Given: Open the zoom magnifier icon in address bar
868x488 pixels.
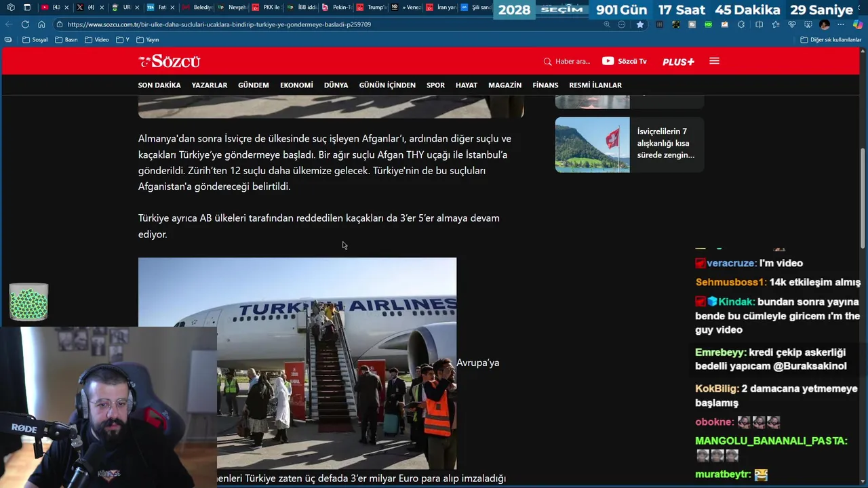Looking at the screenshot, I should [x=607, y=24].
